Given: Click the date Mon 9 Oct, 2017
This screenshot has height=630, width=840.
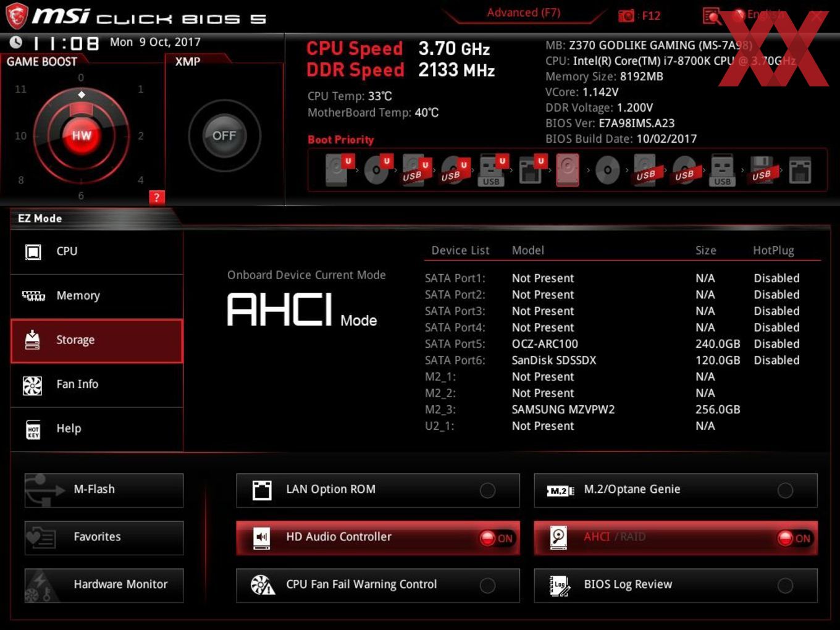Looking at the screenshot, I should pos(155,42).
